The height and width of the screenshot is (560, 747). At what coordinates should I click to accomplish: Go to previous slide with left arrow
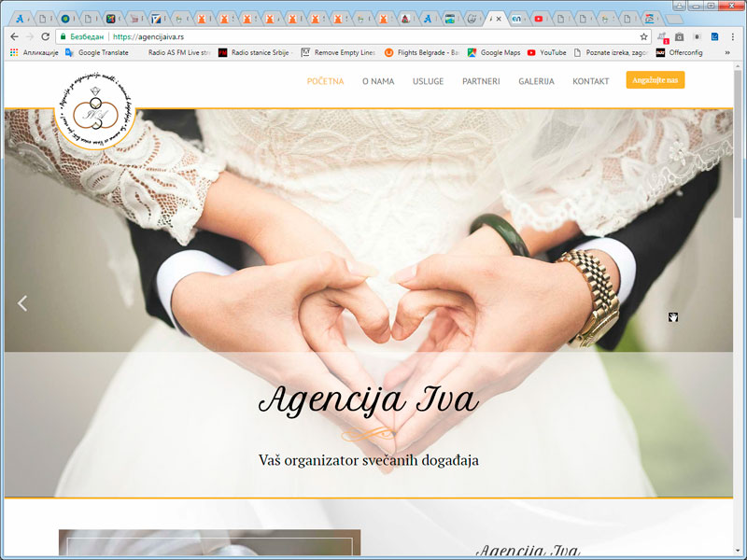[23, 303]
